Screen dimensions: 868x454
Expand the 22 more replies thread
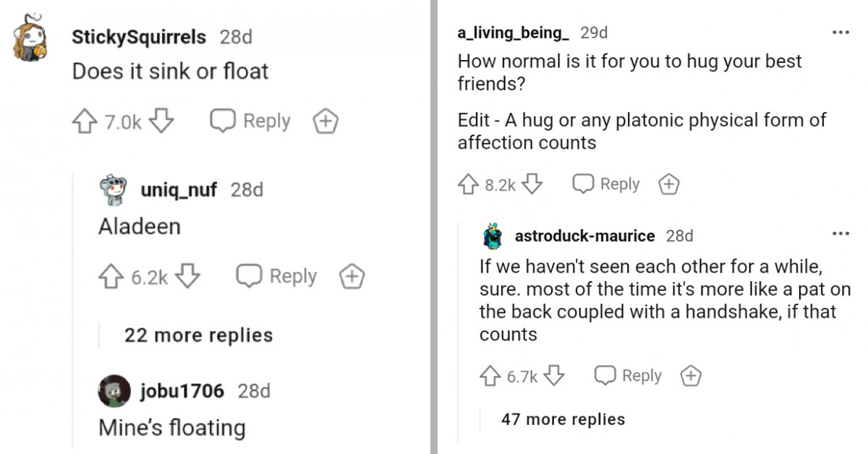[x=198, y=335]
